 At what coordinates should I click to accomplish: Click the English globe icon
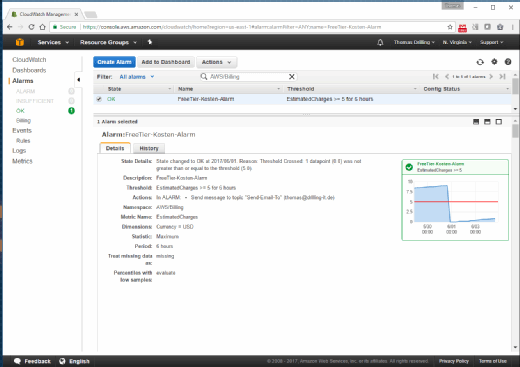pyautogui.click(x=62, y=361)
